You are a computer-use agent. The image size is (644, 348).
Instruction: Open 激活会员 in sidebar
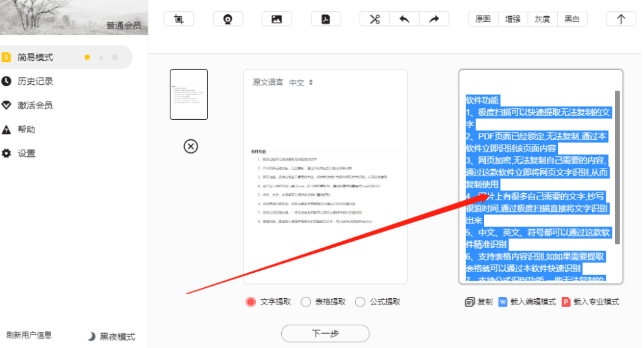(36, 105)
